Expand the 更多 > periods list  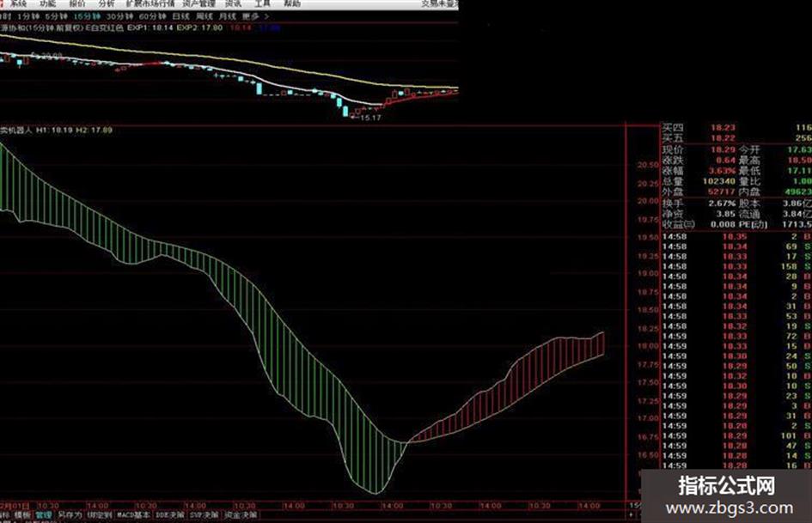[x=255, y=16]
